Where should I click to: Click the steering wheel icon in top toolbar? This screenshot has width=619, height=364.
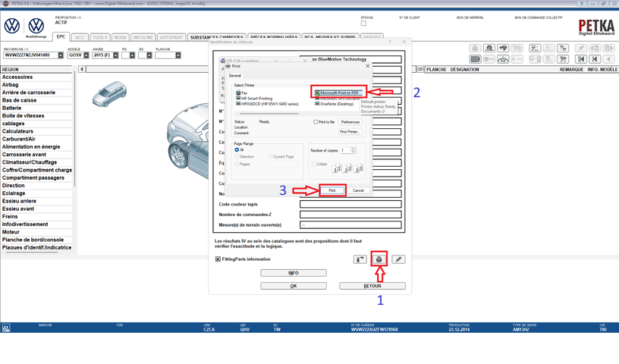(x=489, y=49)
